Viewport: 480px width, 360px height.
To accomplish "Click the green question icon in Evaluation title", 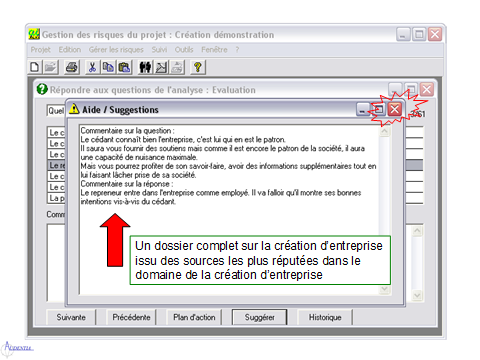I will 42,89.
